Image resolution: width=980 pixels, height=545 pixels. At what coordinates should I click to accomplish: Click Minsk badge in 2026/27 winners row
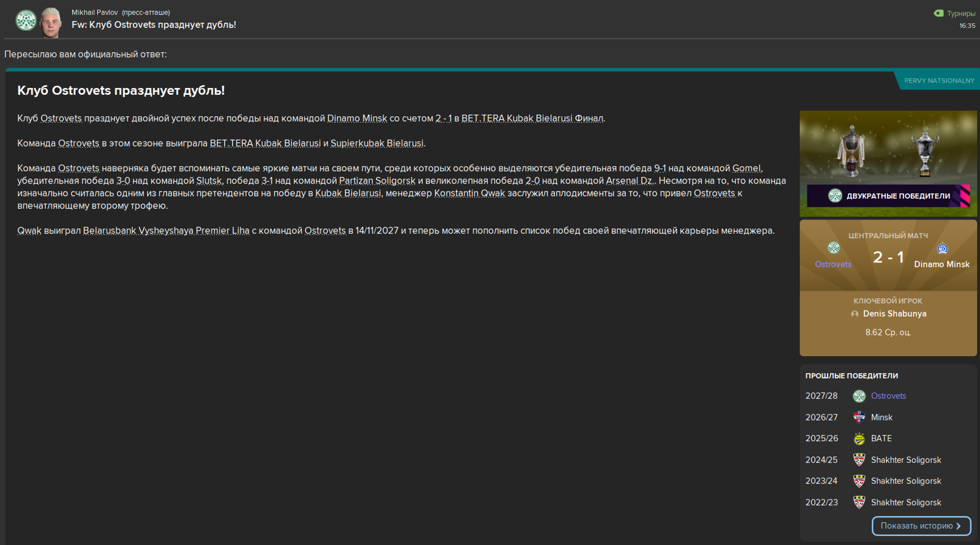click(x=859, y=417)
